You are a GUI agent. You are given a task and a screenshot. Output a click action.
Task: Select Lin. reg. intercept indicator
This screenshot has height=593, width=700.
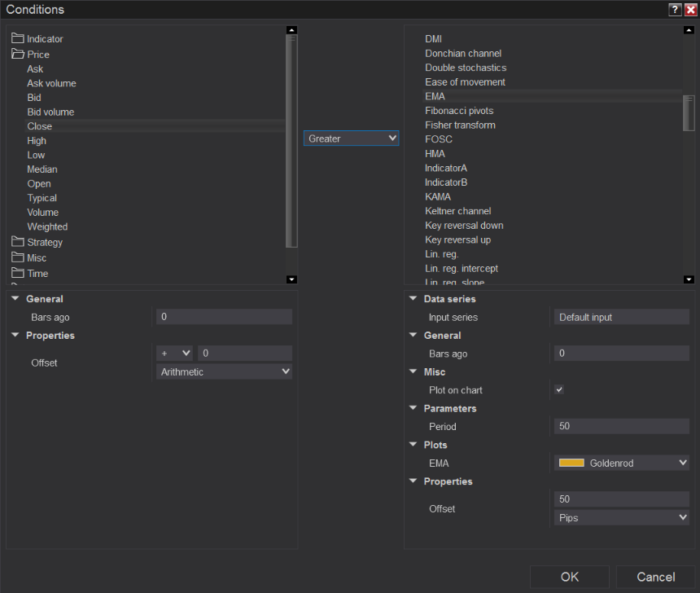[462, 268]
